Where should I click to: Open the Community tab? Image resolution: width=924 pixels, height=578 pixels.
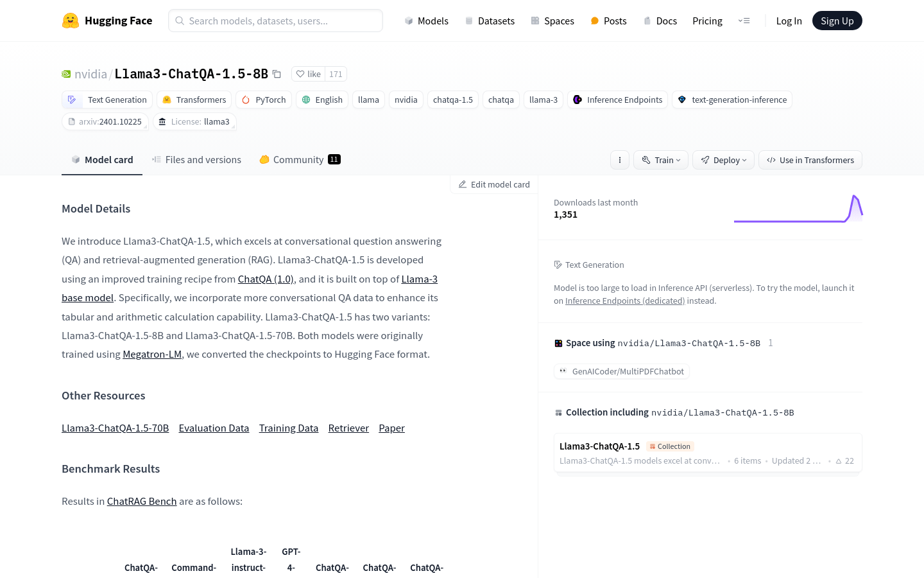300,159
